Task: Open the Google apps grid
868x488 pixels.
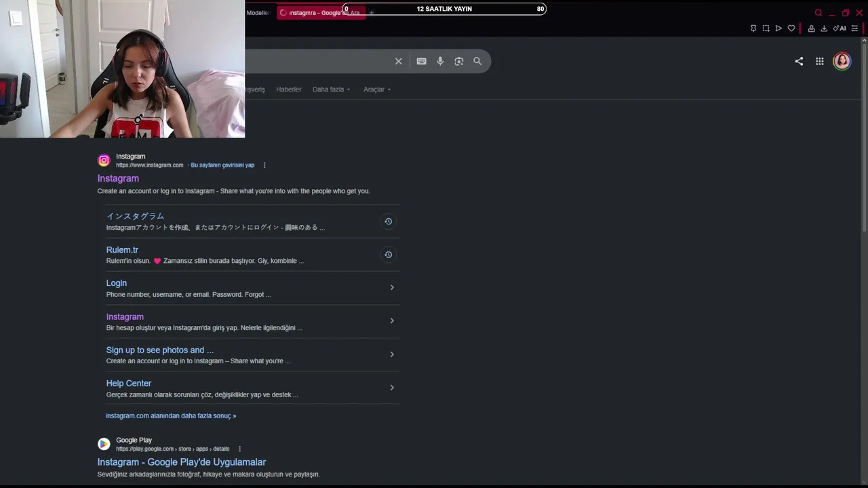Action: [820, 61]
